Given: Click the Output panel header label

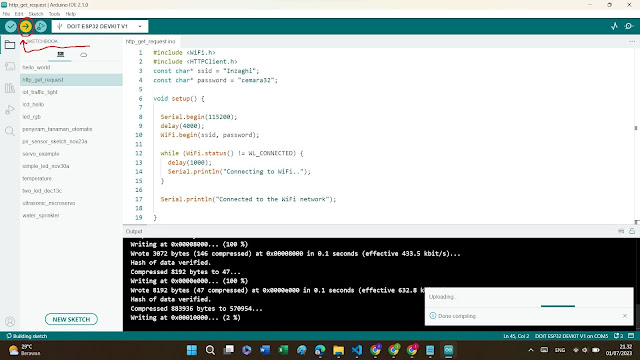Looking at the screenshot, I should (x=134, y=231).
